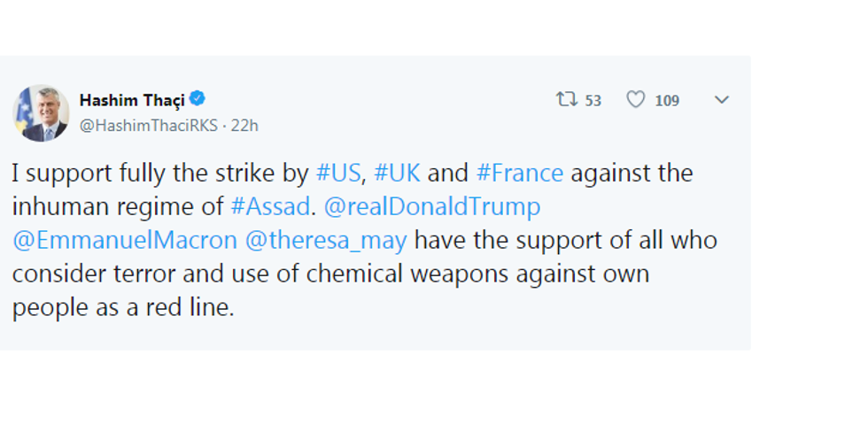
Task: Click the like count 109
Action: (x=667, y=101)
